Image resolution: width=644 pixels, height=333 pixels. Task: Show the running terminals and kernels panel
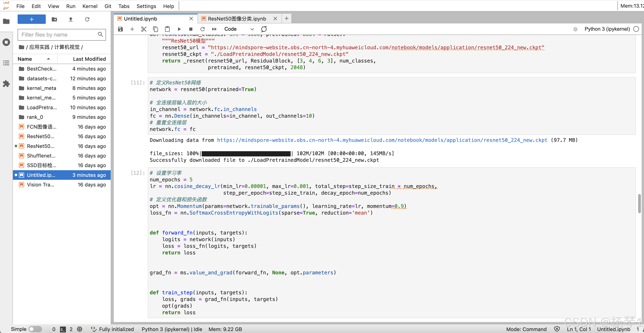point(6,42)
